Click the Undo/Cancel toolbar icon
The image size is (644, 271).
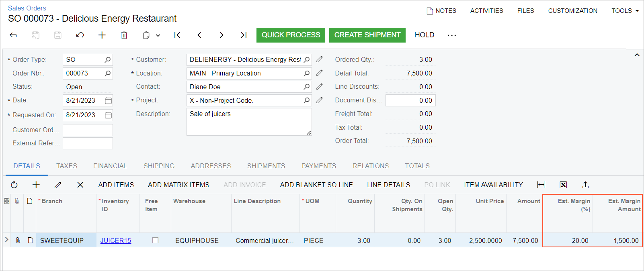pos(80,35)
